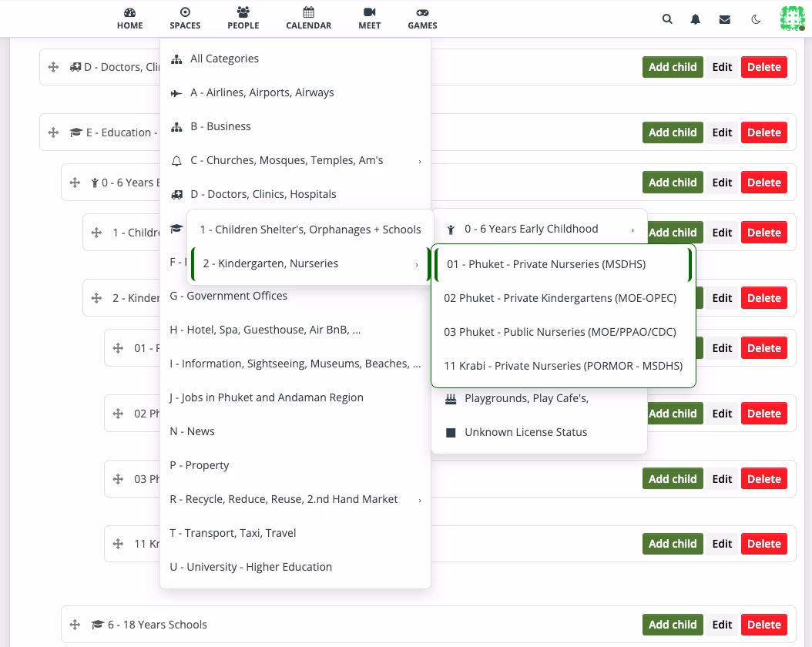Choose Unknown License Status entry

click(x=539, y=432)
